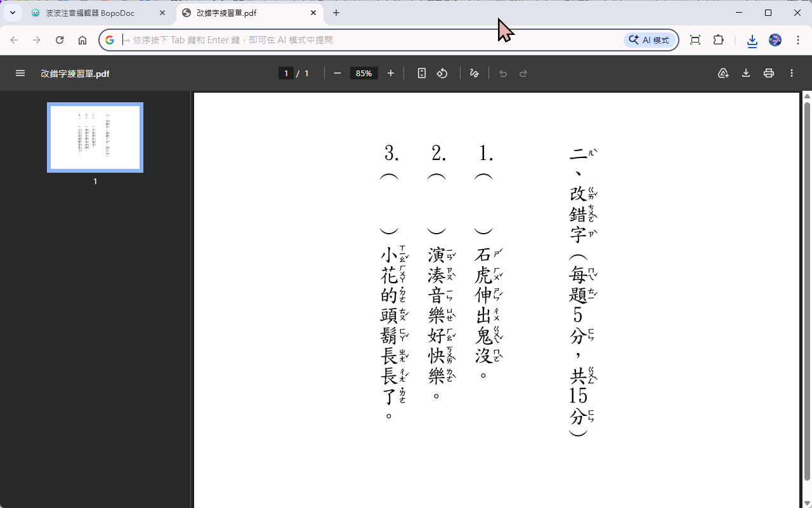
Task: Open browser downloads from the toolbar
Action: [x=752, y=40]
